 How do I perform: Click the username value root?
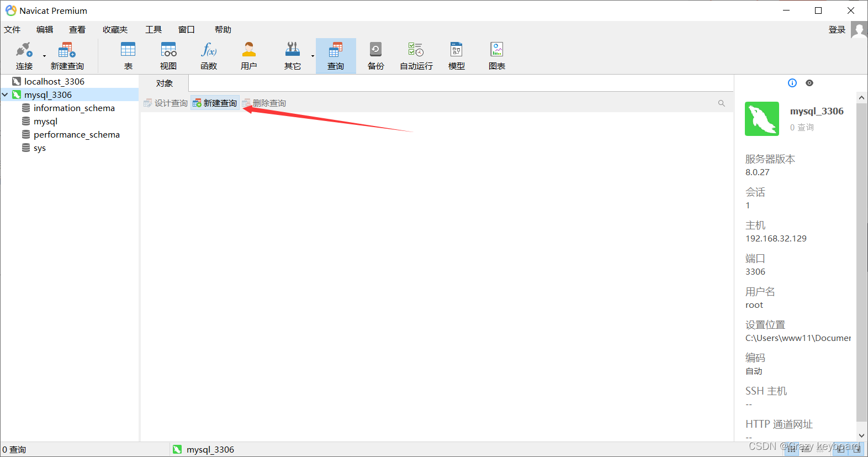point(754,305)
